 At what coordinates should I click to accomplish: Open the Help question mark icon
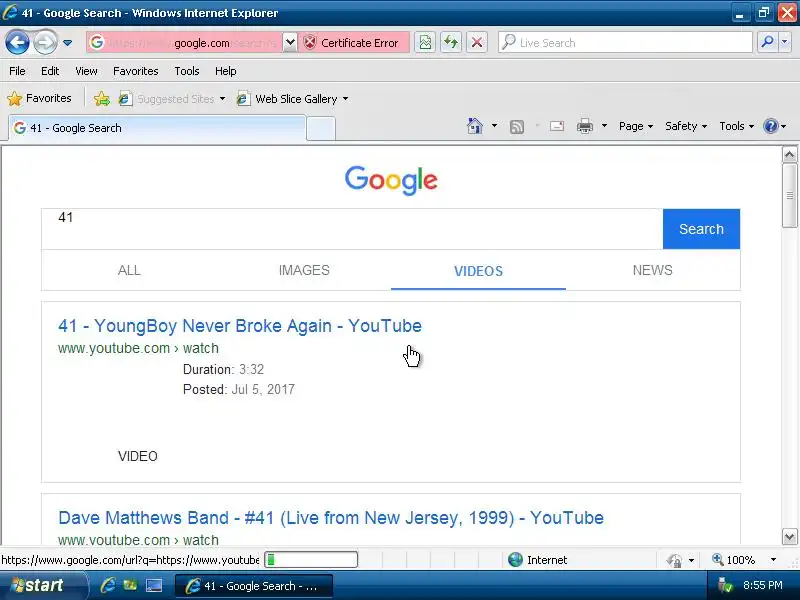point(770,126)
